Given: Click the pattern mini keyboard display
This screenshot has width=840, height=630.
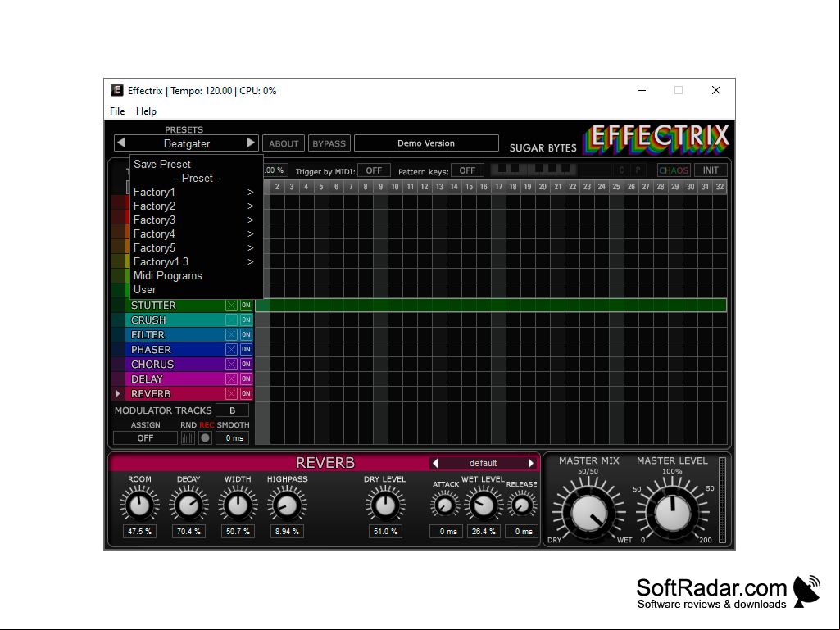Looking at the screenshot, I should 533,170.
